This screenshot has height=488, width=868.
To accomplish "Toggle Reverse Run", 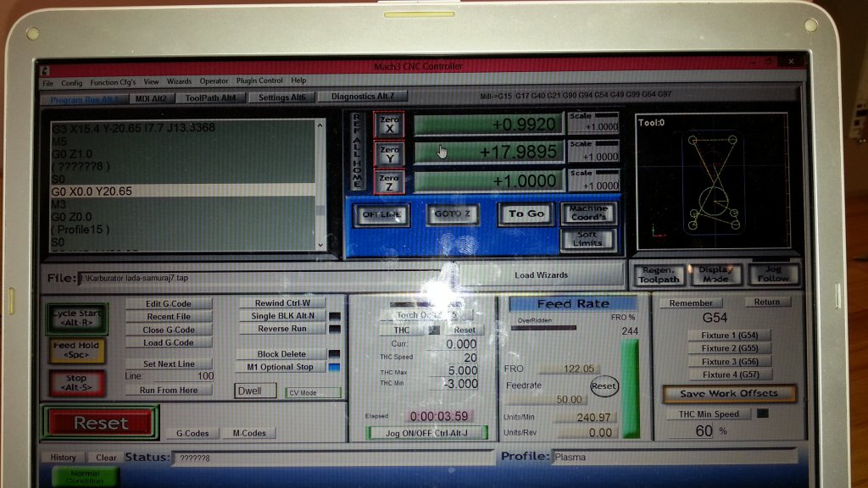I will pos(282,329).
